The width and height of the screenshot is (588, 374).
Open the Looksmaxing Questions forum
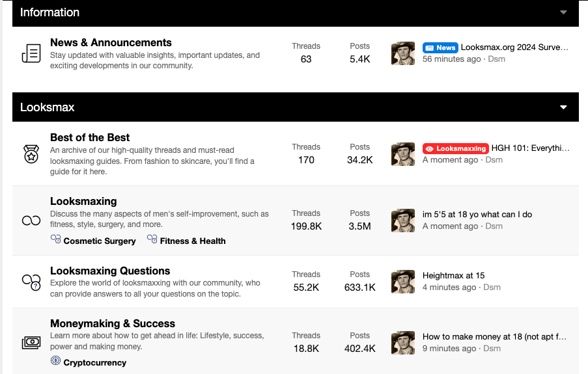[x=110, y=271]
